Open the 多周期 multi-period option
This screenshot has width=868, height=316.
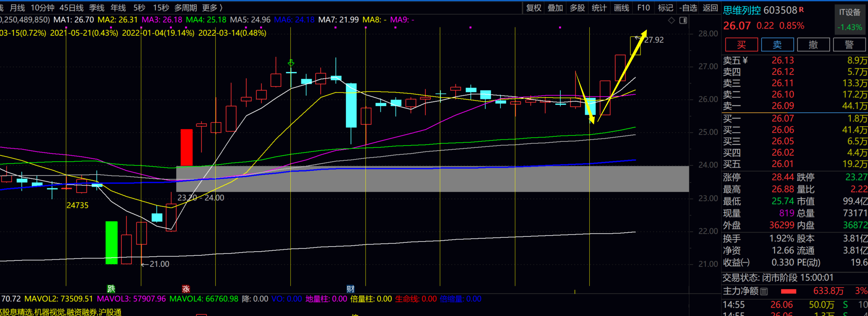tap(185, 8)
